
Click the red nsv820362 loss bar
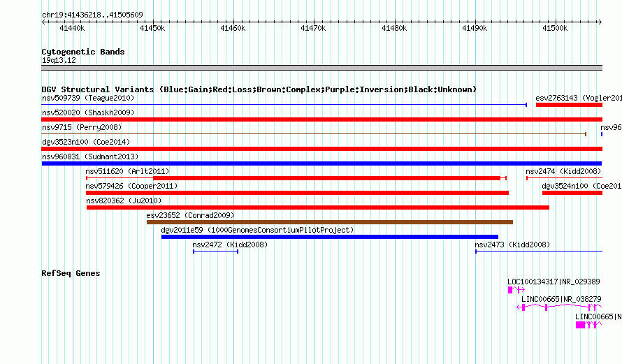[x=318, y=208]
